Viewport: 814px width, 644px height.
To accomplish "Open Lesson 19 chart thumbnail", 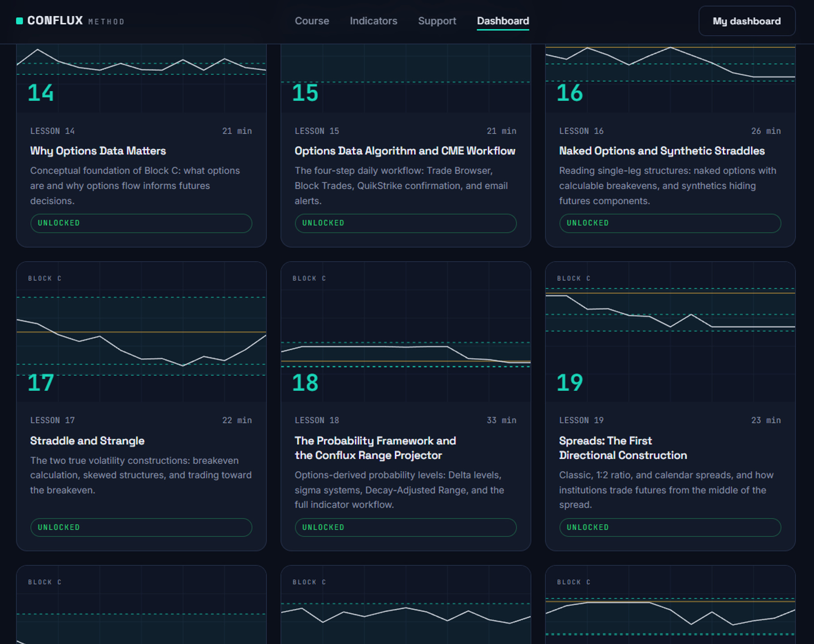I will coord(670,332).
